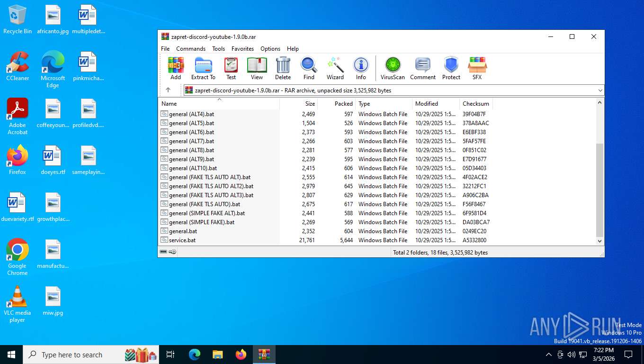The height and width of the screenshot is (364, 644).
Task: Sort by Size column header
Action: click(298, 103)
